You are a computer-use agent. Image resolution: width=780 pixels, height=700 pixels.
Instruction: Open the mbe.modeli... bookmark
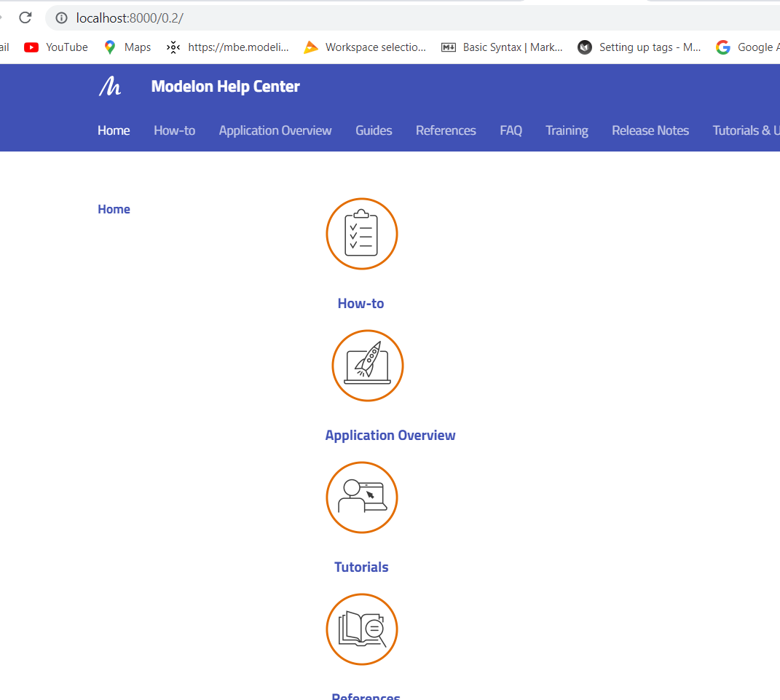[x=227, y=47]
